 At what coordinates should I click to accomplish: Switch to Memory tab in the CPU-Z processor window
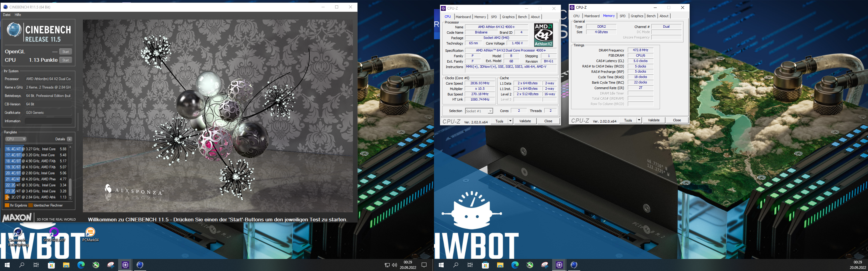480,17
